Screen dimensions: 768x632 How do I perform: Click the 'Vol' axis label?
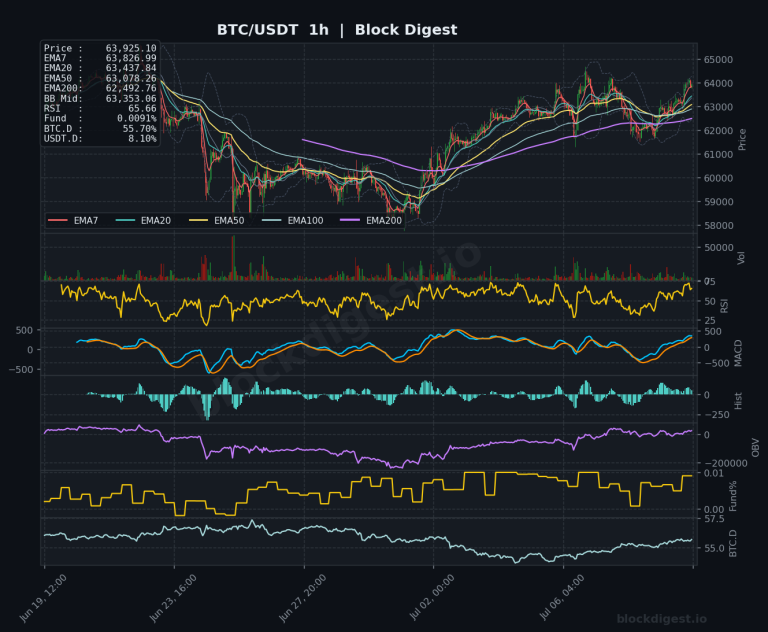[x=741, y=258]
